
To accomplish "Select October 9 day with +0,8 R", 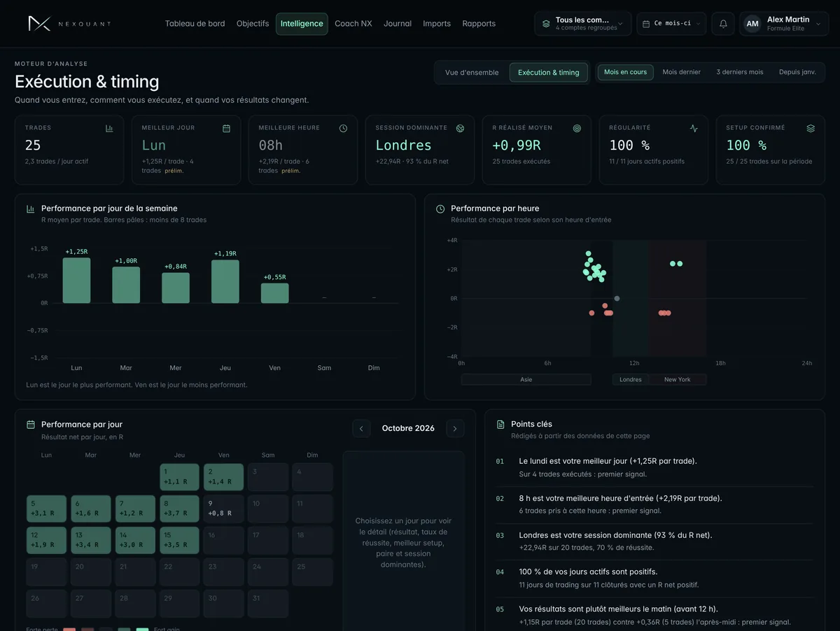I will pos(224,509).
